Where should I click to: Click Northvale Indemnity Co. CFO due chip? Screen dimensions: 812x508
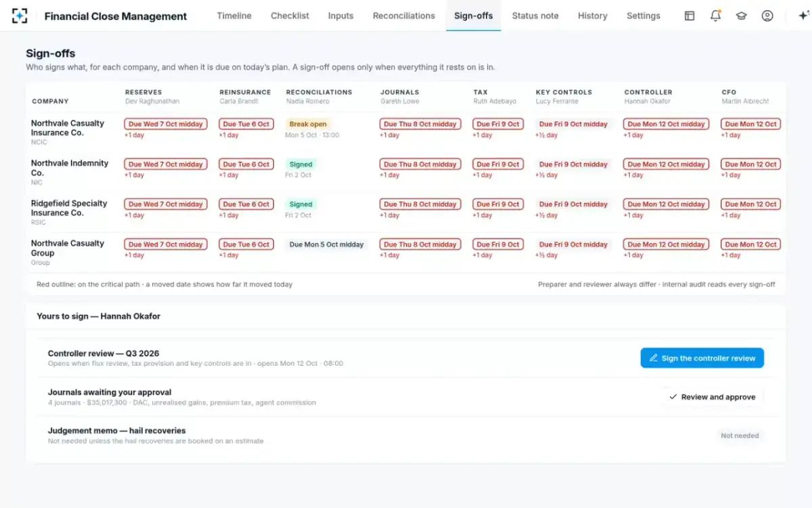[x=751, y=164]
